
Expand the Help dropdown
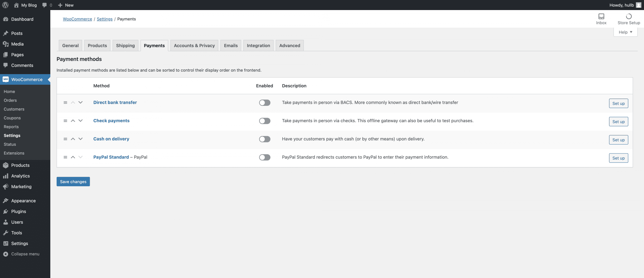click(625, 32)
